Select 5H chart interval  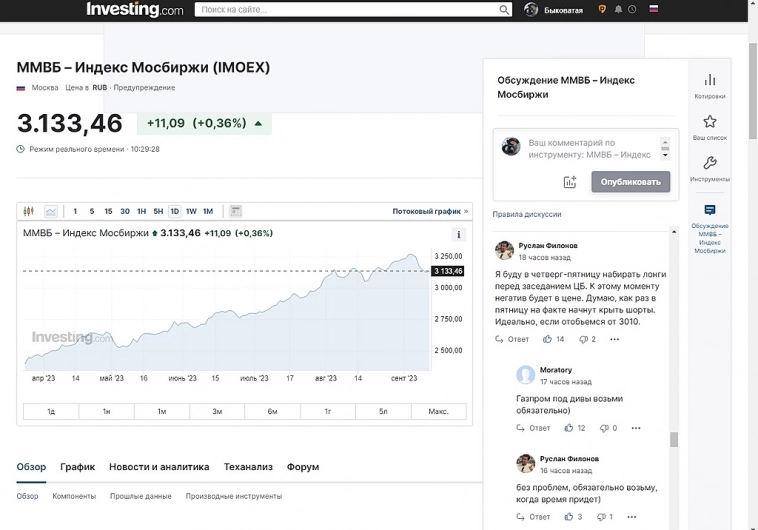pos(158,211)
